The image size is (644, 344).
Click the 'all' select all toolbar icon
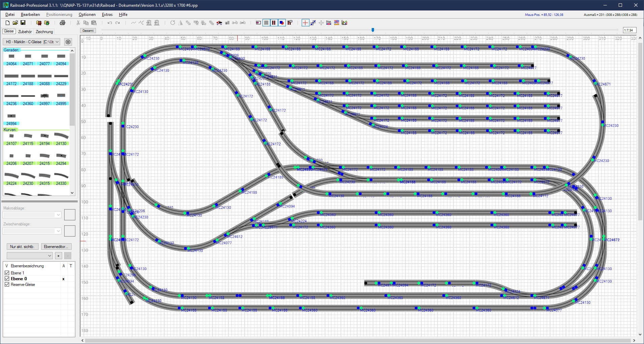tap(227, 23)
